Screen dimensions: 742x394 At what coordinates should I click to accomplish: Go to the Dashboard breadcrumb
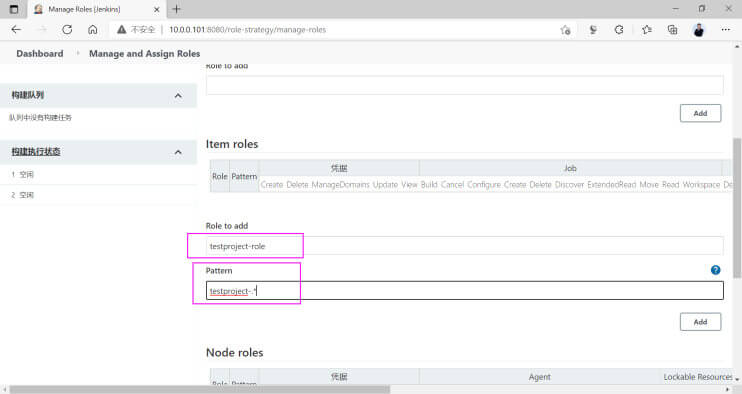click(40, 53)
